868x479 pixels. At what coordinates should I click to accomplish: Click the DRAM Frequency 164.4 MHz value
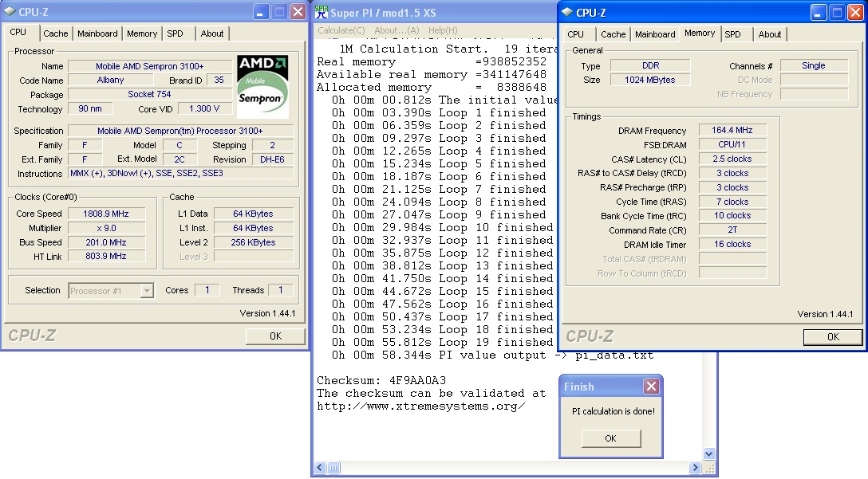(x=732, y=131)
